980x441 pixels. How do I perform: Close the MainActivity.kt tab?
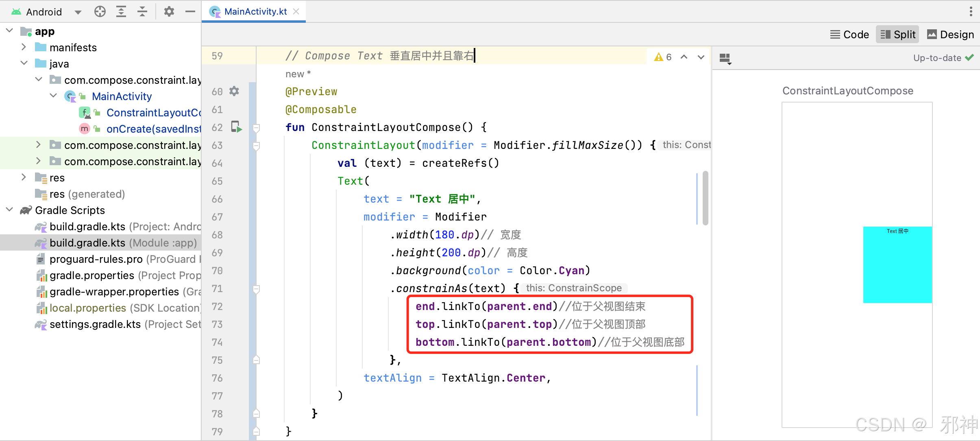296,11
